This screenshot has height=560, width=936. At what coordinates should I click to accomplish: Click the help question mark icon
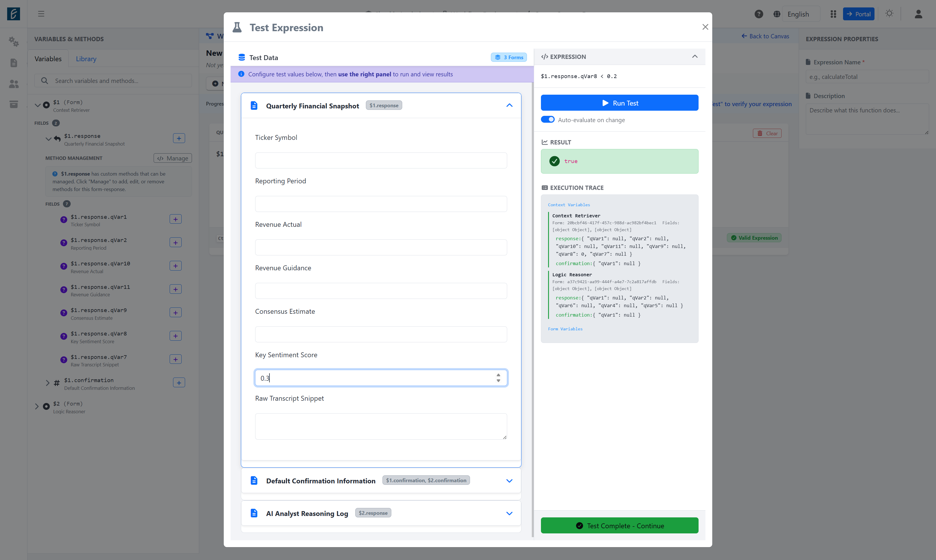759,14
